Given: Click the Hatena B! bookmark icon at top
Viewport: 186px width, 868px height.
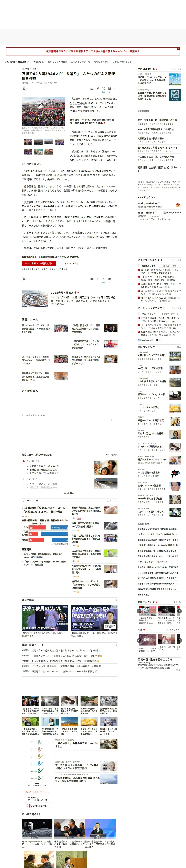Looking at the screenshot, I should [x=109, y=89].
